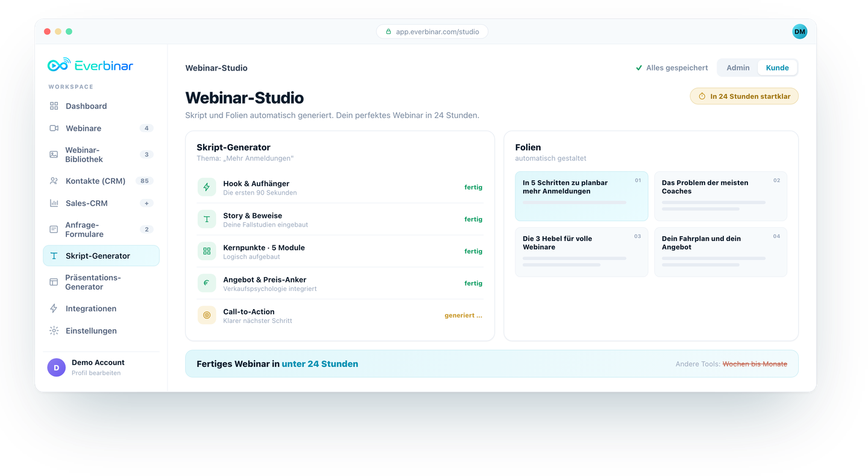Click the Kernpunkte grid icon
The image size is (868, 476).
click(x=207, y=251)
